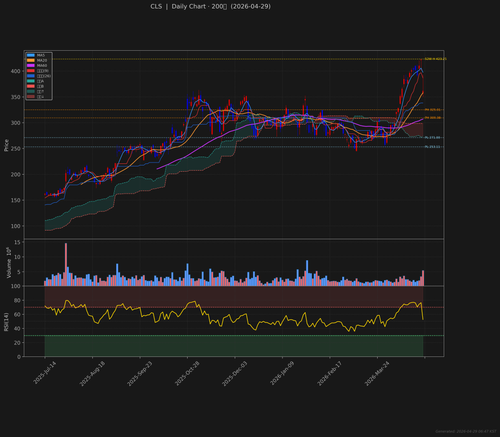
Task: Click the RSI(14) y-axis label
Action: pyautogui.click(x=6, y=322)
